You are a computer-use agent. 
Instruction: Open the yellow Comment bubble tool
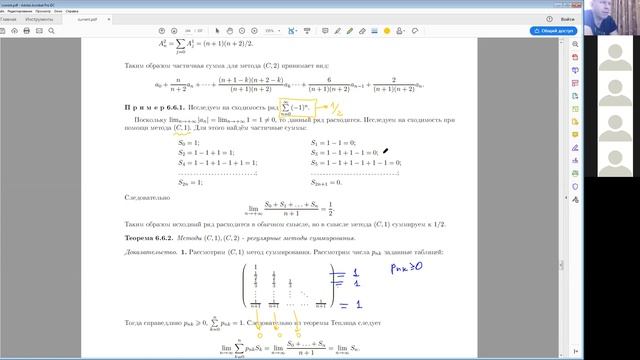click(575, 135)
